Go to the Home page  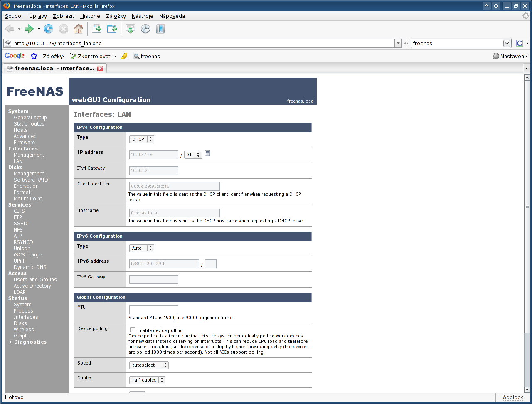tap(78, 29)
